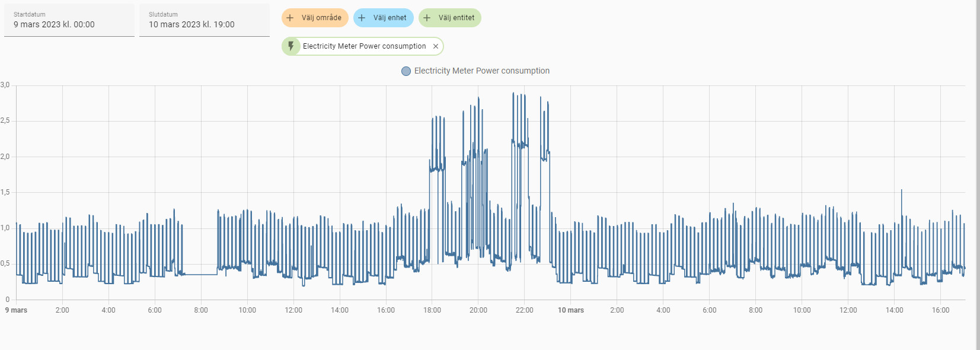The image size is (980, 350).
Task: Toggle the Electricity Meter series via legend label
Action: pyautogui.click(x=481, y=71)
